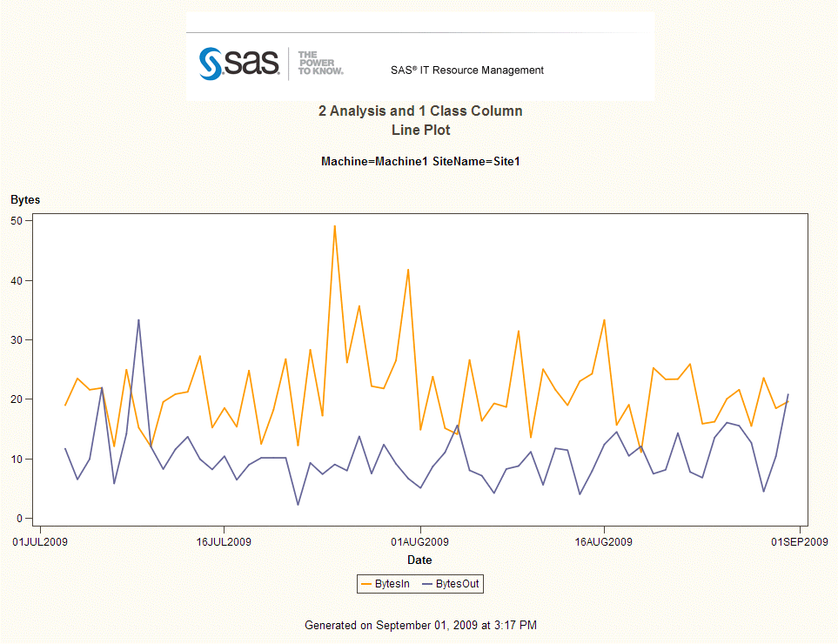Click the purple BytesOut legend line swatch
838x644 pixels.
pos(427,584)
